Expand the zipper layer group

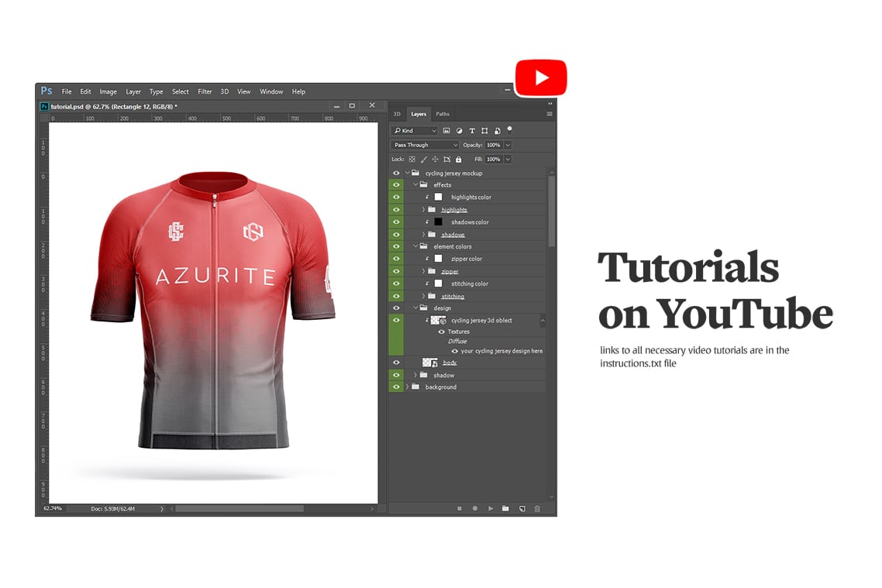tap(425, 271)
